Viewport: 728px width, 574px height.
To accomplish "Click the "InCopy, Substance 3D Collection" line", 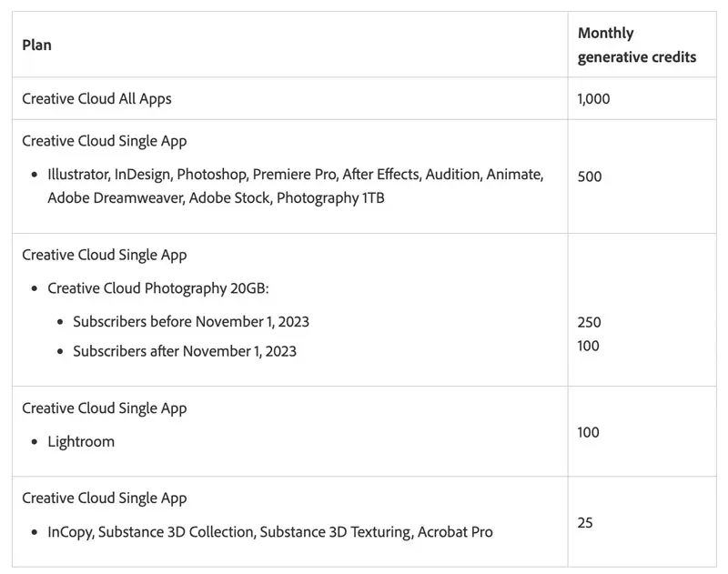I will [269, 532].
